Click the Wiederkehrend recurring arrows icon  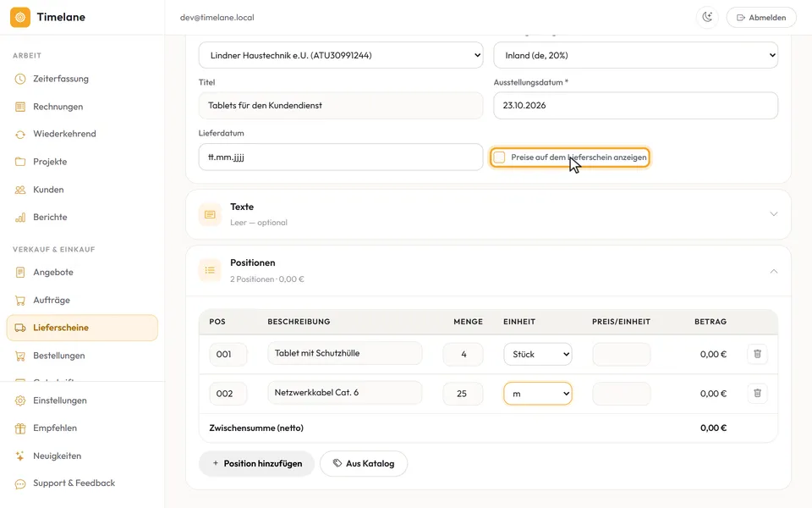pyautogui.click(x=20, y=135)
